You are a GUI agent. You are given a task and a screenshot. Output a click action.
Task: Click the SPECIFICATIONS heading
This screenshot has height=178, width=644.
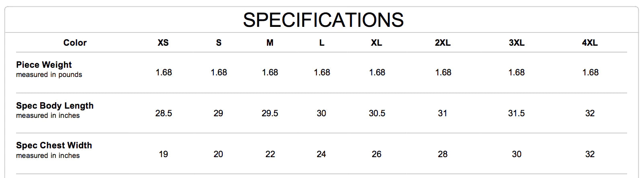(323, 20)
